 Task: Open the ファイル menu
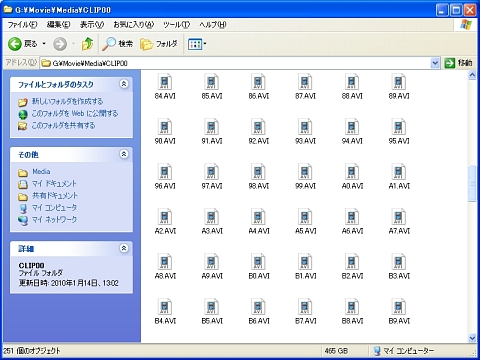tap(23, 25)
